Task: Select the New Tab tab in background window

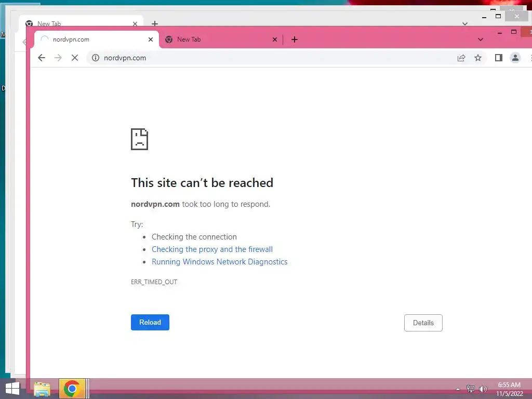Action: click(x=80, y=23)
